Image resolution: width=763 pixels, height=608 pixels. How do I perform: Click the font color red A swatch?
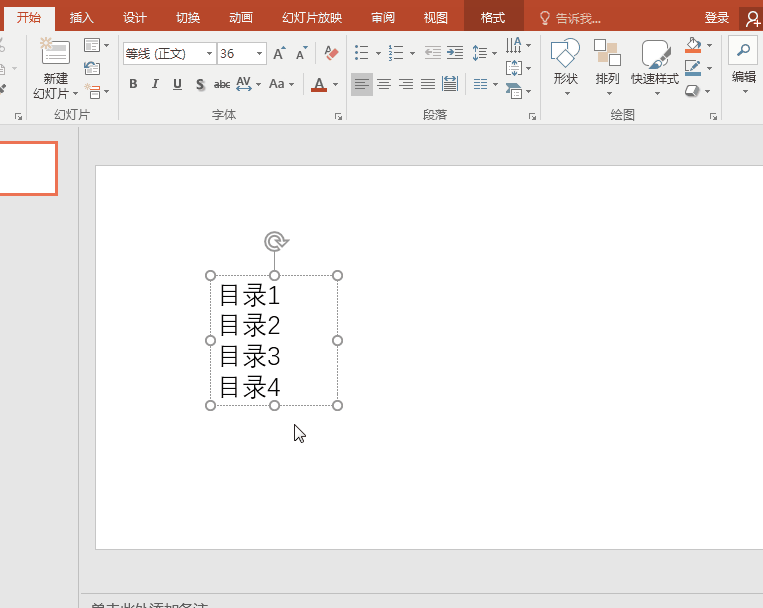(x=319, y=85)
